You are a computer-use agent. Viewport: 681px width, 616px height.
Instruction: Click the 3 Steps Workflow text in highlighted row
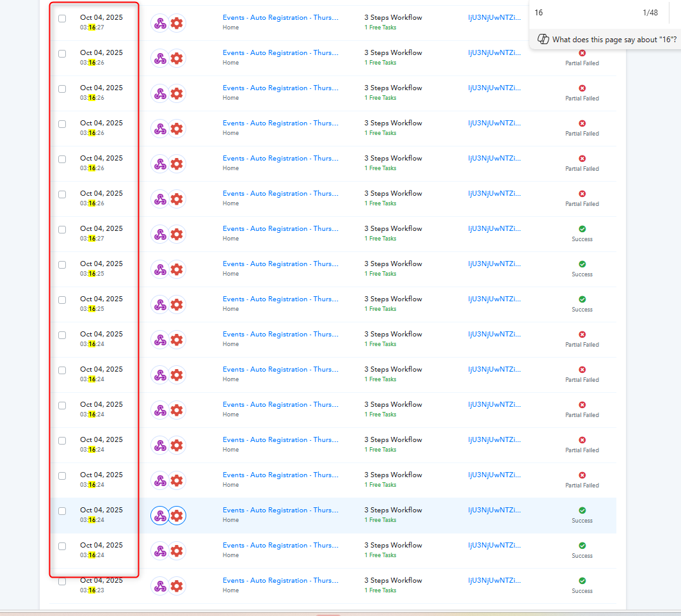393,510
